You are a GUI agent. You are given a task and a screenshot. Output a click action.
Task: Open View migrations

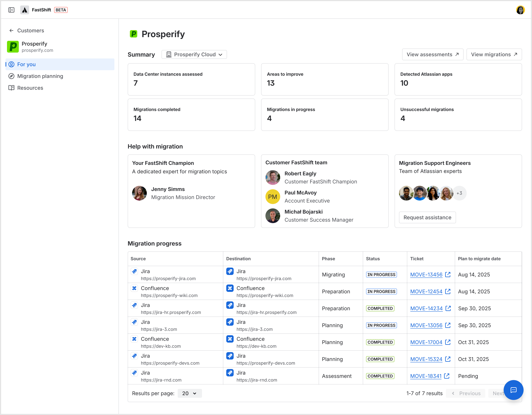point(494,54)
